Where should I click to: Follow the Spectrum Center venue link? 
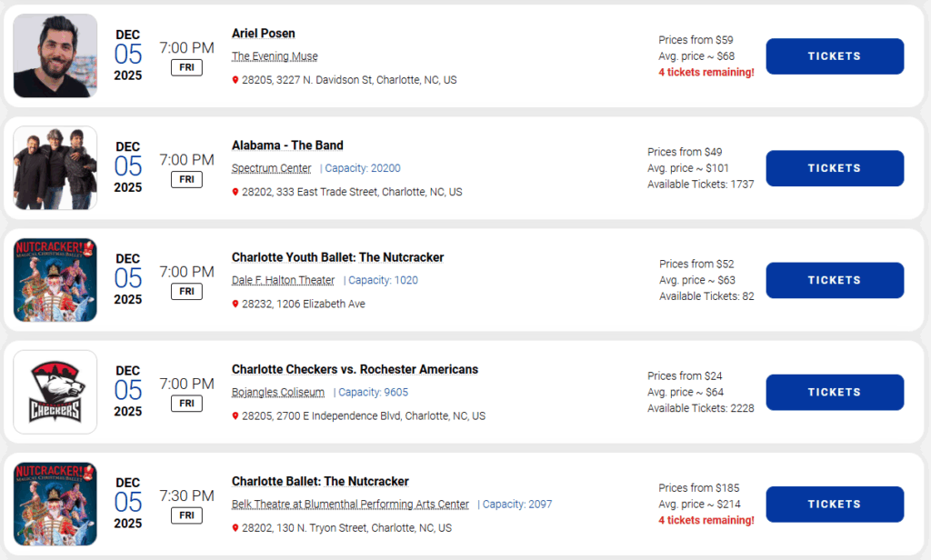pos(271,168)
